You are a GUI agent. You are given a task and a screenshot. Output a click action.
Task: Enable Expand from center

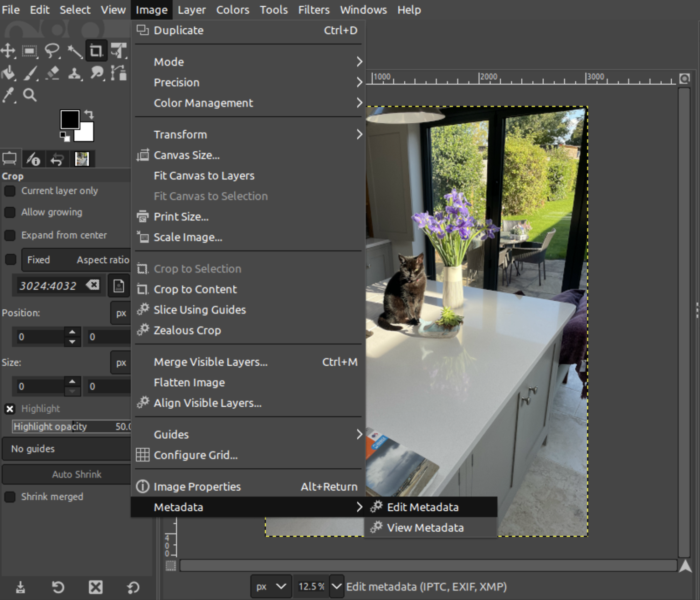pos(10,235)
